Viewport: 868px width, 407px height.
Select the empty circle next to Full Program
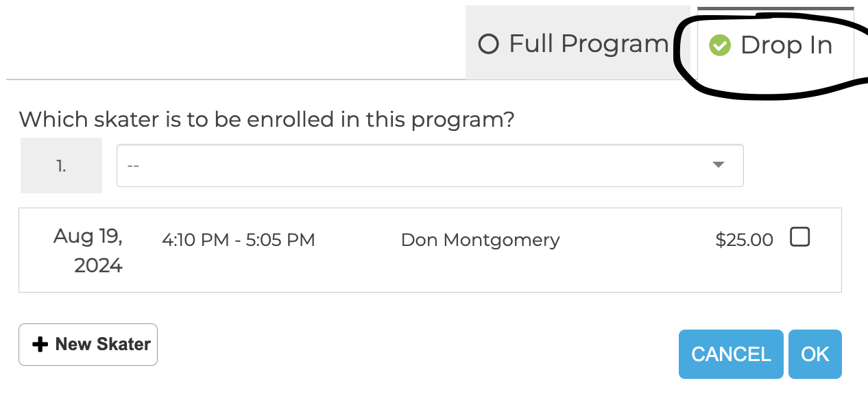[x=488, y=45]
